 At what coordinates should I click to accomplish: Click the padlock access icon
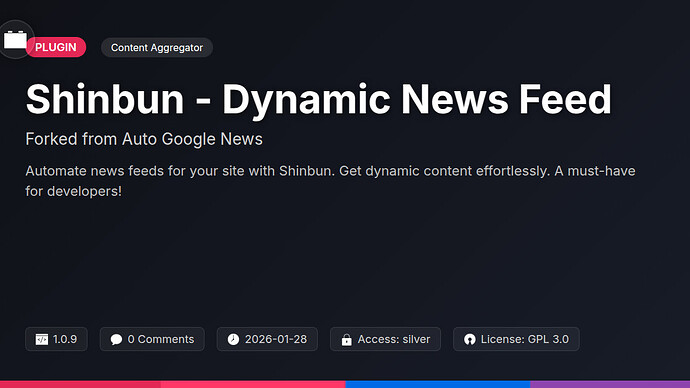tap(347, 339)
